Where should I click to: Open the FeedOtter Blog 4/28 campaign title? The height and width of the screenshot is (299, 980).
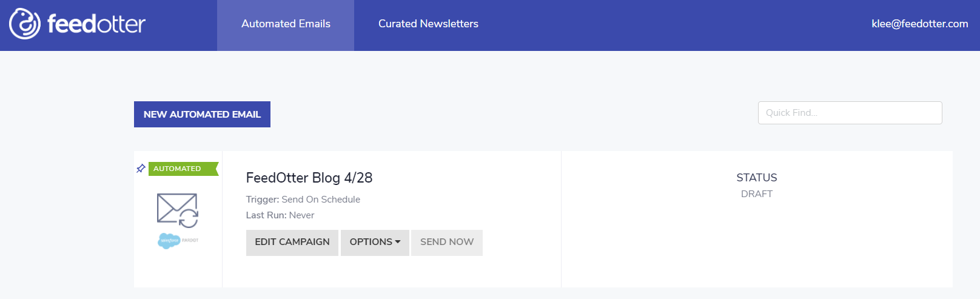pos(309,178)
